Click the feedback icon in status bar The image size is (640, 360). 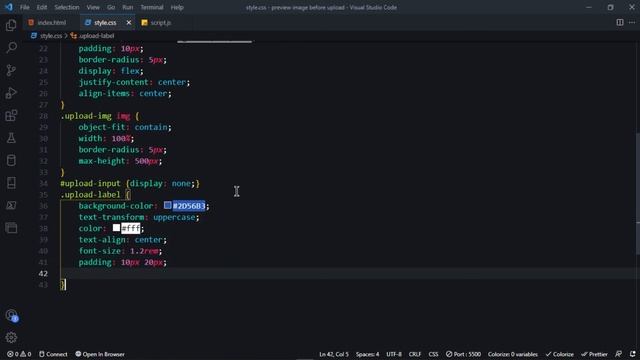[x=618, y=354]
